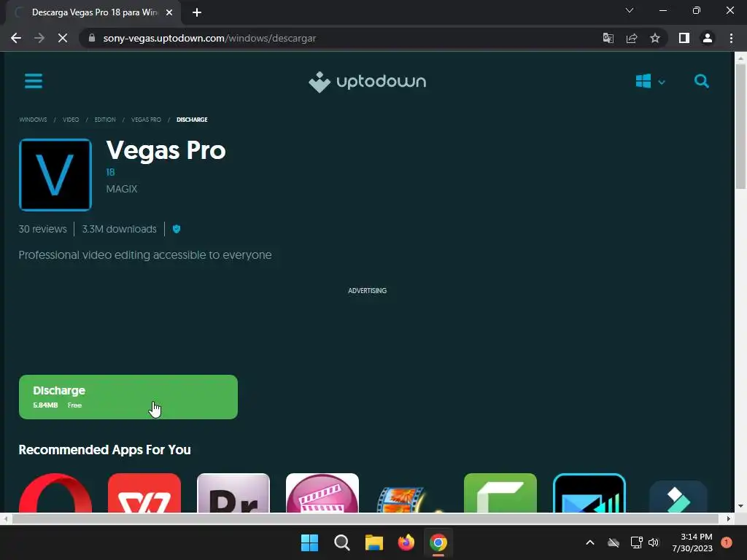Screen dimensions: 747x560
Task: Click the blue verified shield icon
Action: tap(177, 229)
